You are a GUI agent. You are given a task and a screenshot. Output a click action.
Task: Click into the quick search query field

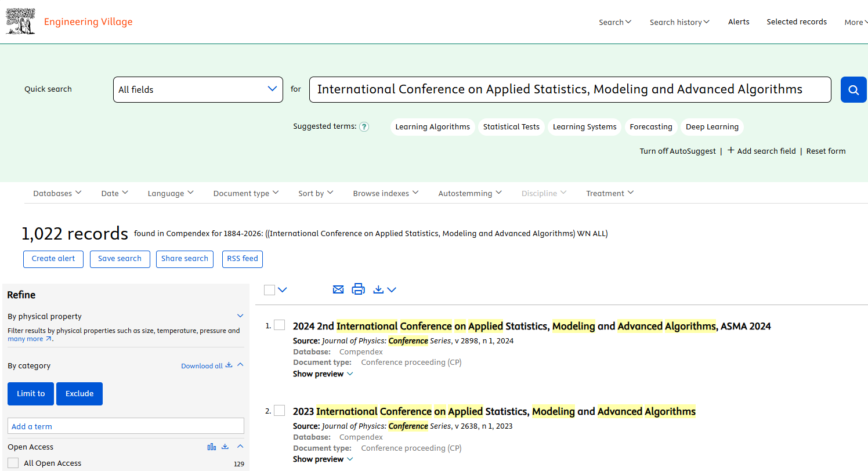[x=570, y=90]
